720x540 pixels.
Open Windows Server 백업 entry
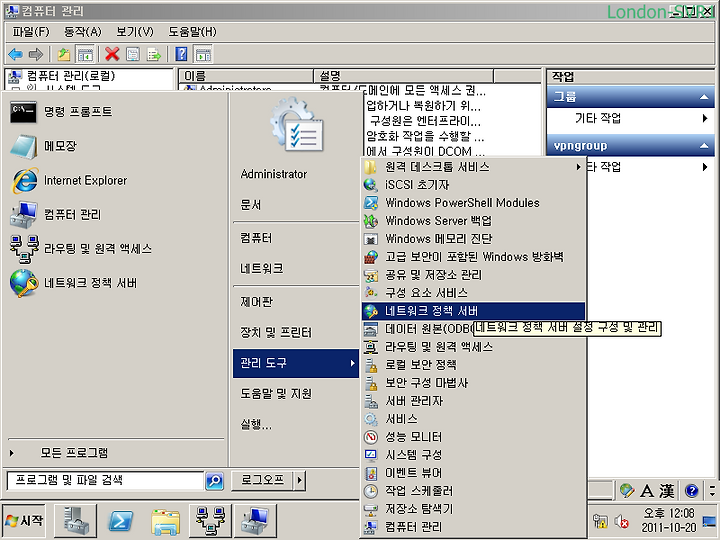pos(473,221)
